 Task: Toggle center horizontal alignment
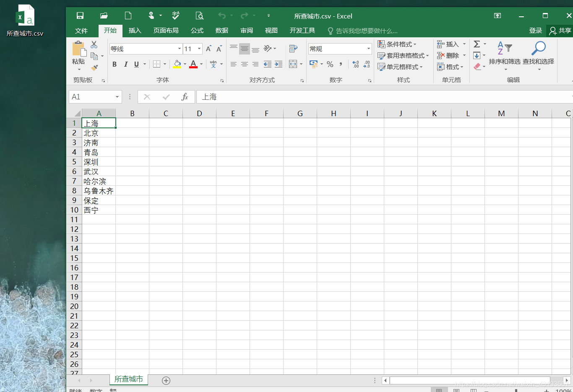(x=245, y=64)
